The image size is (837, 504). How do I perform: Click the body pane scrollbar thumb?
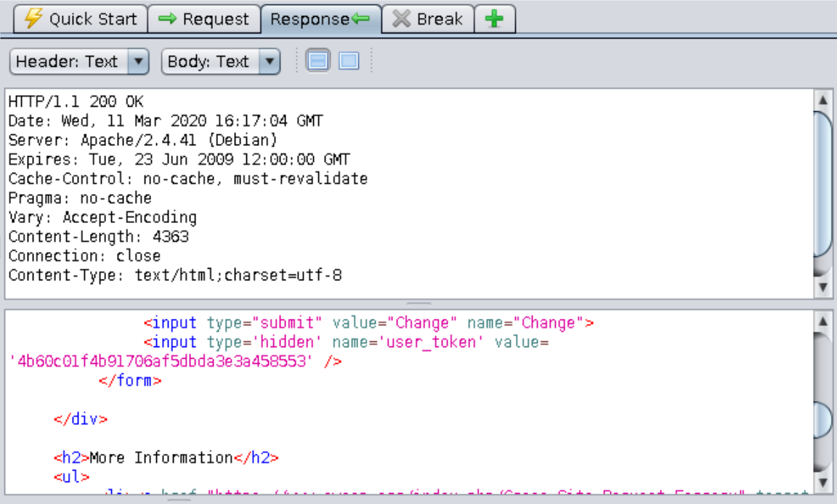pos(822,420)
